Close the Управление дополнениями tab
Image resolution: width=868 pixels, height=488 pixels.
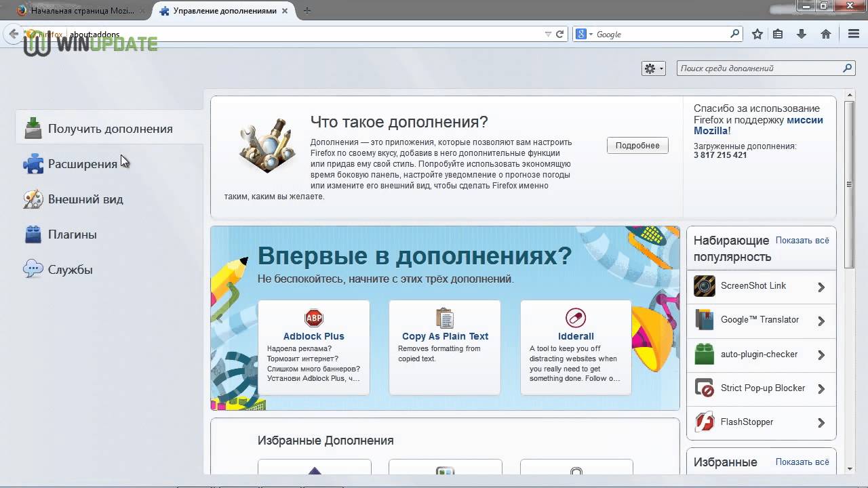[285, 11]
